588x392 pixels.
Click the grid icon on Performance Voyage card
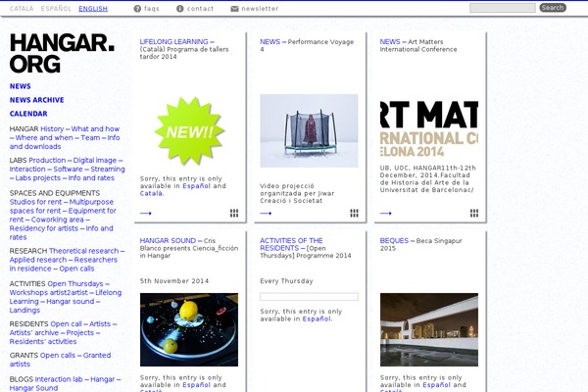(354, 213)
